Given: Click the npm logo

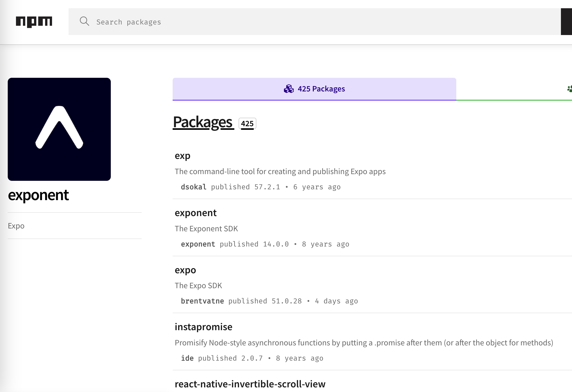Looking at the screenshot, I should click(34, 22).
